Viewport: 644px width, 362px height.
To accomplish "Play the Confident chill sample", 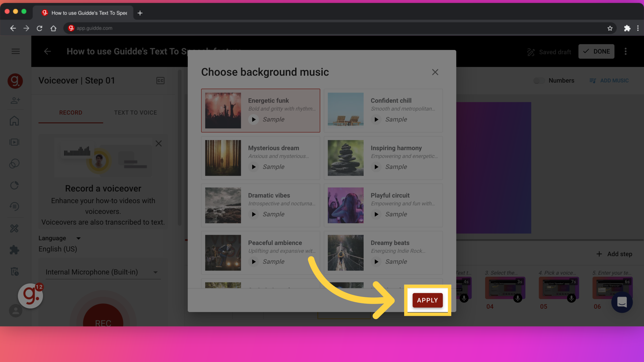I will [x=376, y=119].
